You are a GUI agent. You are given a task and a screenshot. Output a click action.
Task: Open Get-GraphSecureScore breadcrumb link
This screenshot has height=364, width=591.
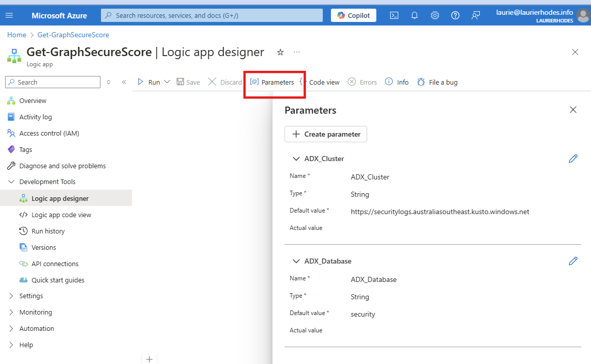[x=73, y=35]
